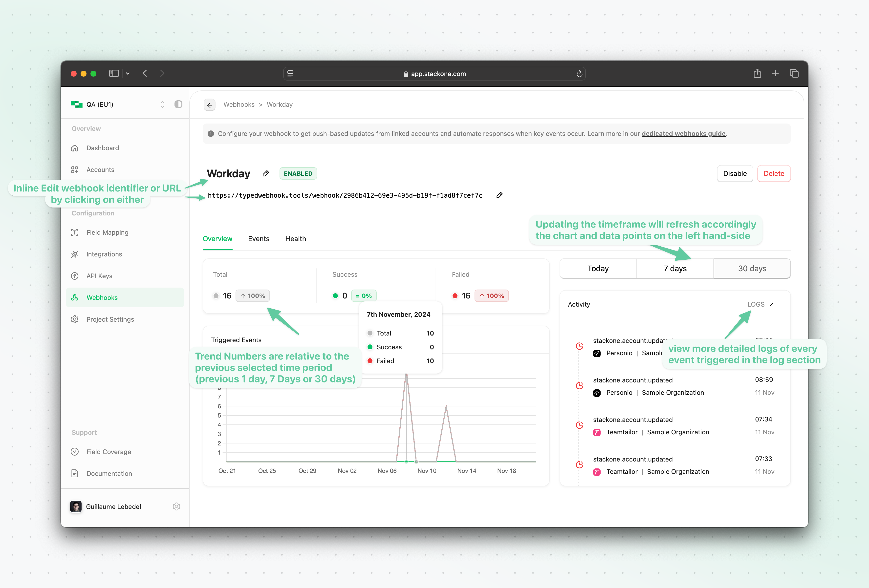Open Field Mapping in the sidebar
Image resolution: width=869 pixels, height=588 pixels.
pos(125,232)
